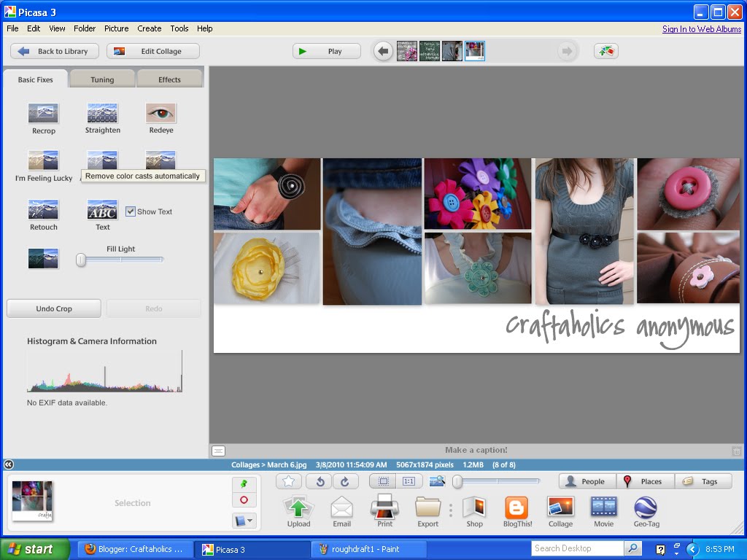Export the photo to a folder
The height and width of the screenshot is (560, 747).
(x=427, y=507)
